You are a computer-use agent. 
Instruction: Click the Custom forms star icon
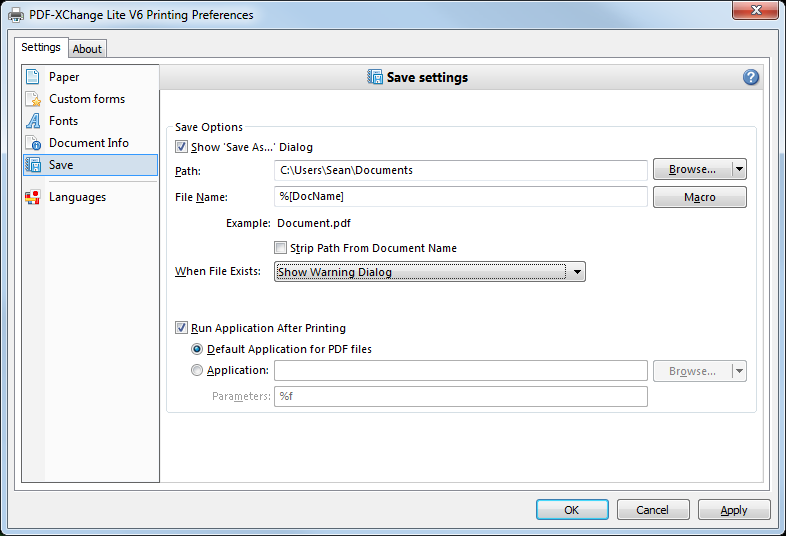(33, 99)
